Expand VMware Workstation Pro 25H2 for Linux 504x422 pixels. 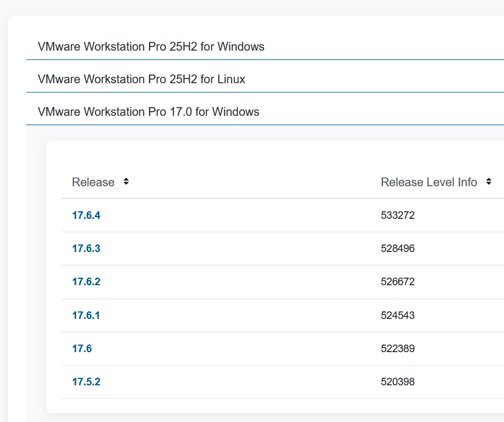(x=141, y=79)
